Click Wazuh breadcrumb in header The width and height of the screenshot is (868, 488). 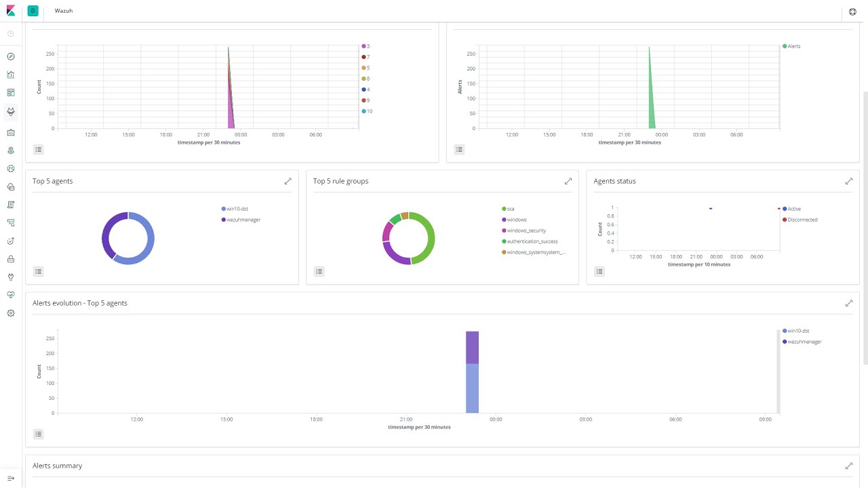pyautogui.click(x=64, y=11)
